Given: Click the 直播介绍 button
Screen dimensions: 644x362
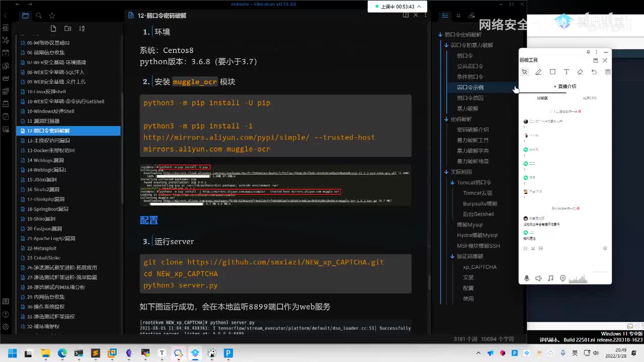Looking at the screenshot, I should [x=565, y=86].
